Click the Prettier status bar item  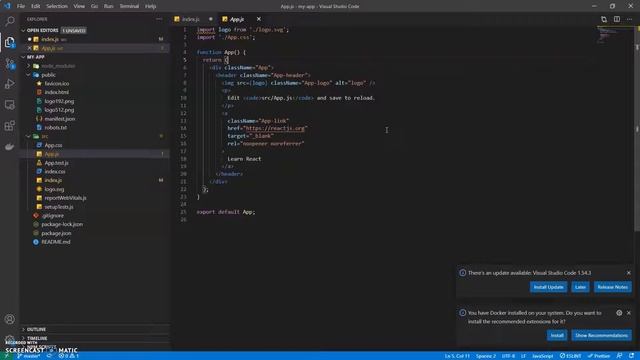pos(599,356)
